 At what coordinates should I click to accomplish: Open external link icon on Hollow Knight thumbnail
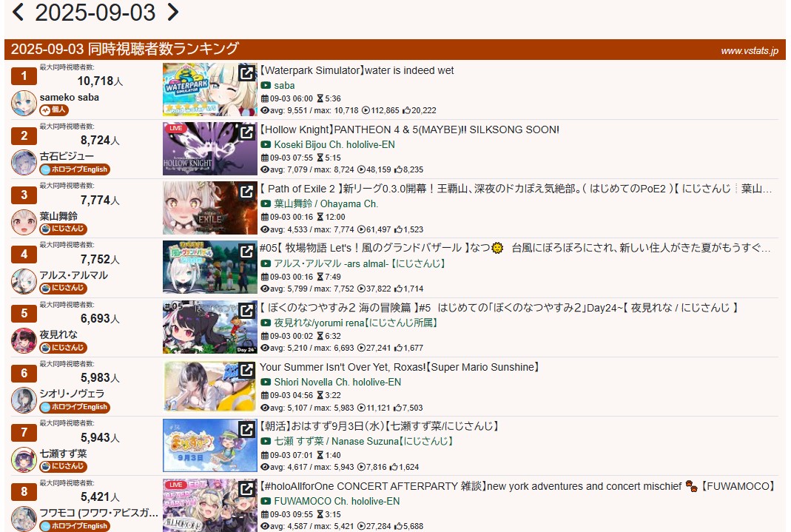[246, 132]
